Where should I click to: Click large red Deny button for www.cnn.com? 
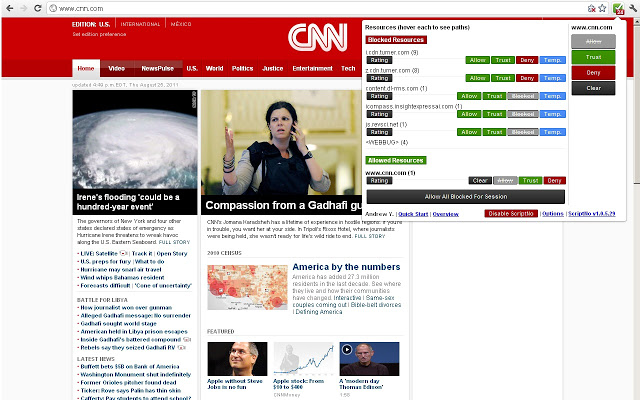pos(593,73)
